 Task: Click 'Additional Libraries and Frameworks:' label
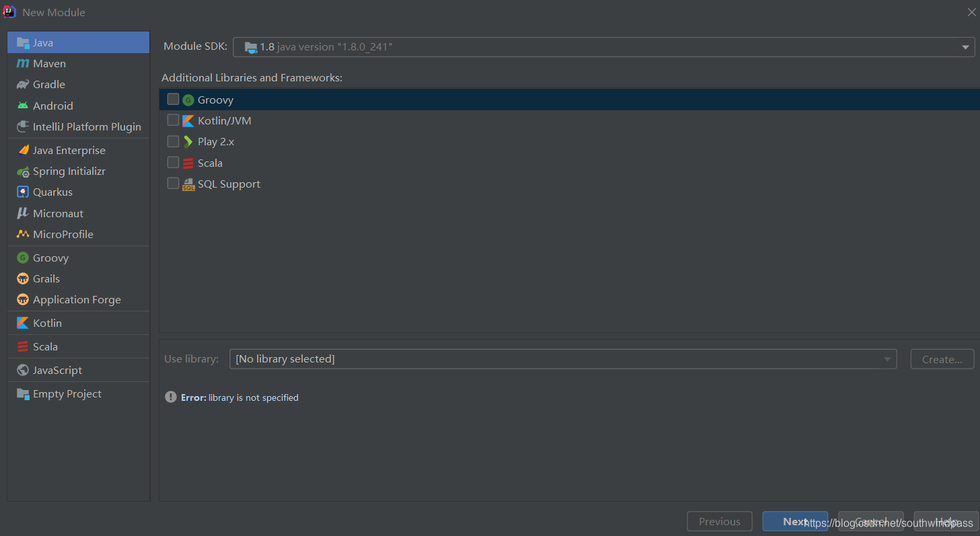tap(252, 78)
